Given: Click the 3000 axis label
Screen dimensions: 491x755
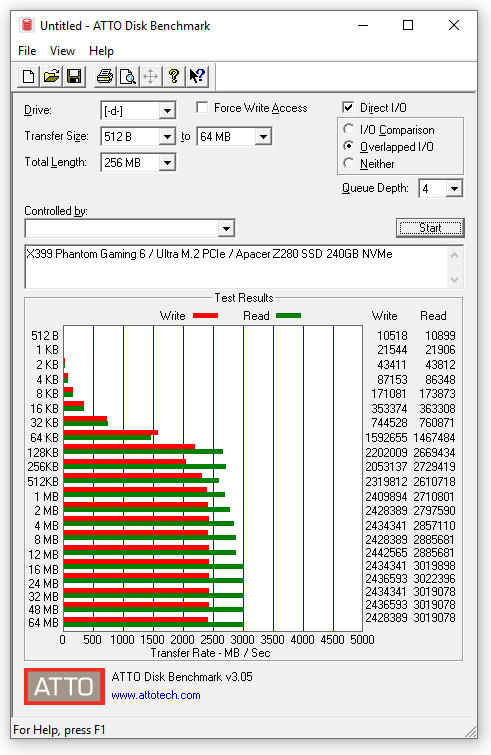Looking at the screenshot, I should tap(242, 639).
